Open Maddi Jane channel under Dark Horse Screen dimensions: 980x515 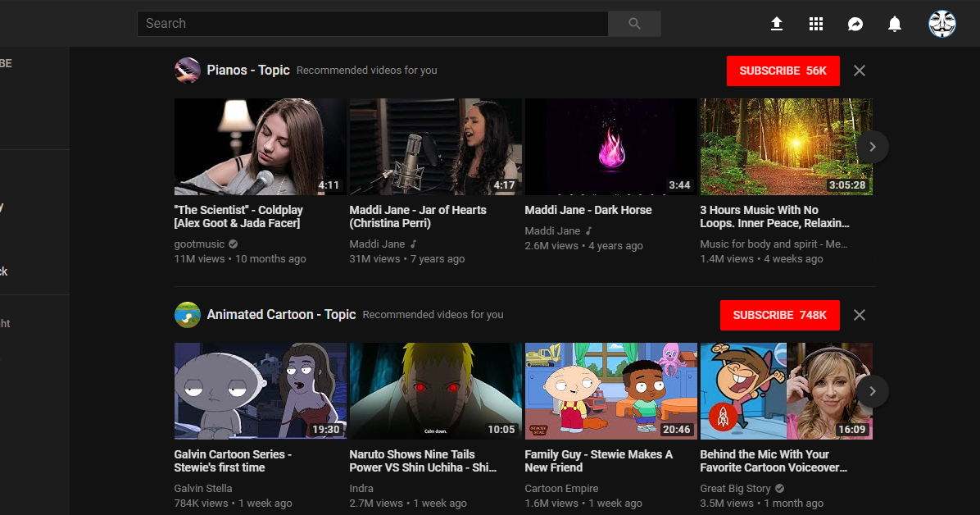tap(552, 231)
